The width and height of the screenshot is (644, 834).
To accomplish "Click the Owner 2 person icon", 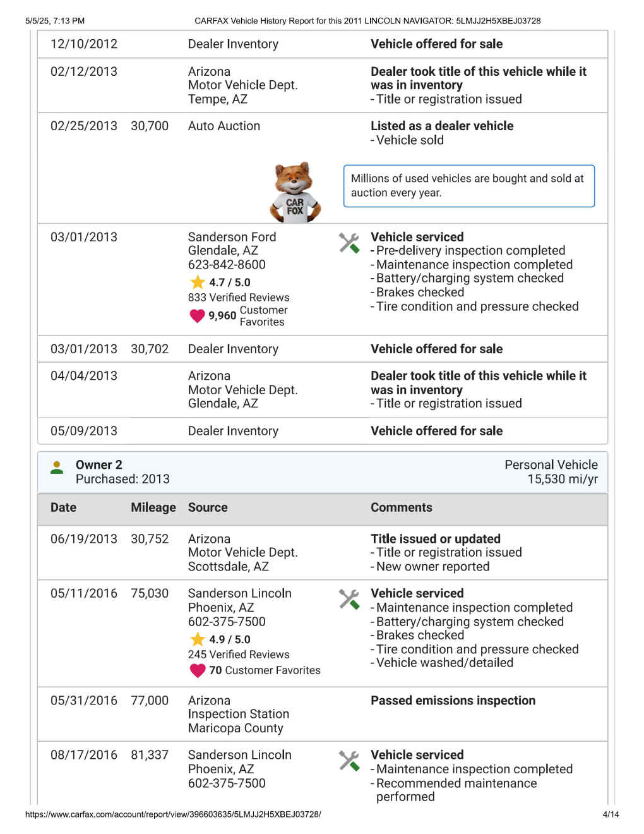I will pyautogui.click(x=57, y=468).
